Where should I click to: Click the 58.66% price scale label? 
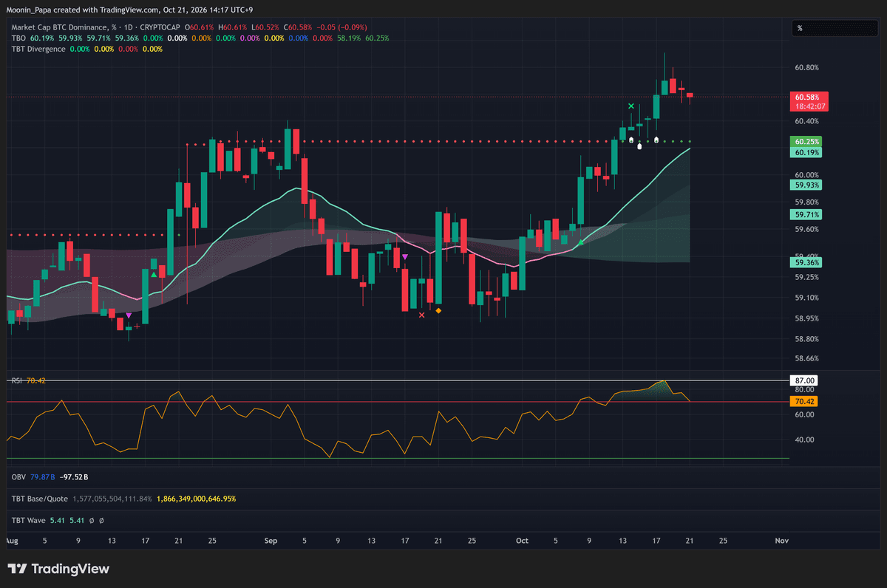pyautogui.click(x=806, y=358)
